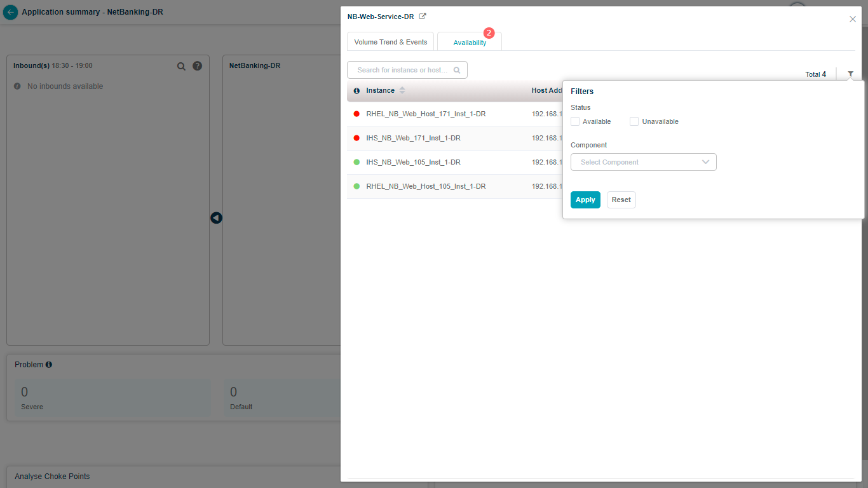
Task: Select the Availability tab
Action: 470,43
